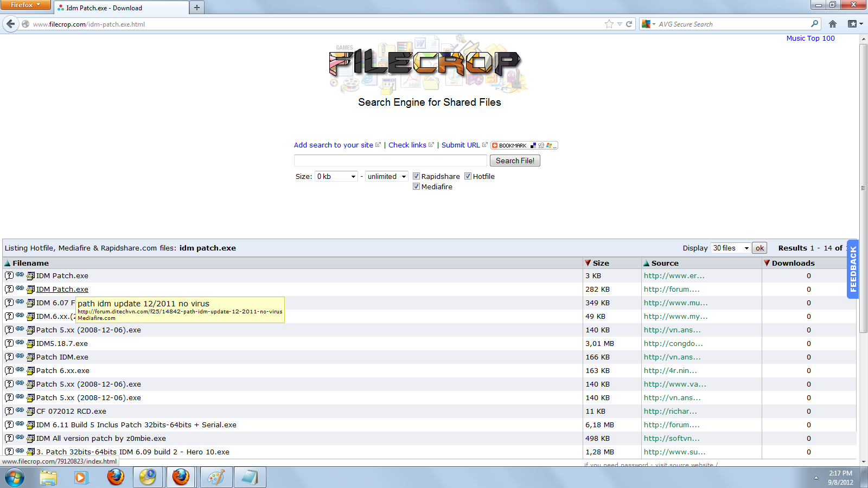
Task: Click the BOOKMARK share widget
Action: coord(524,145)
